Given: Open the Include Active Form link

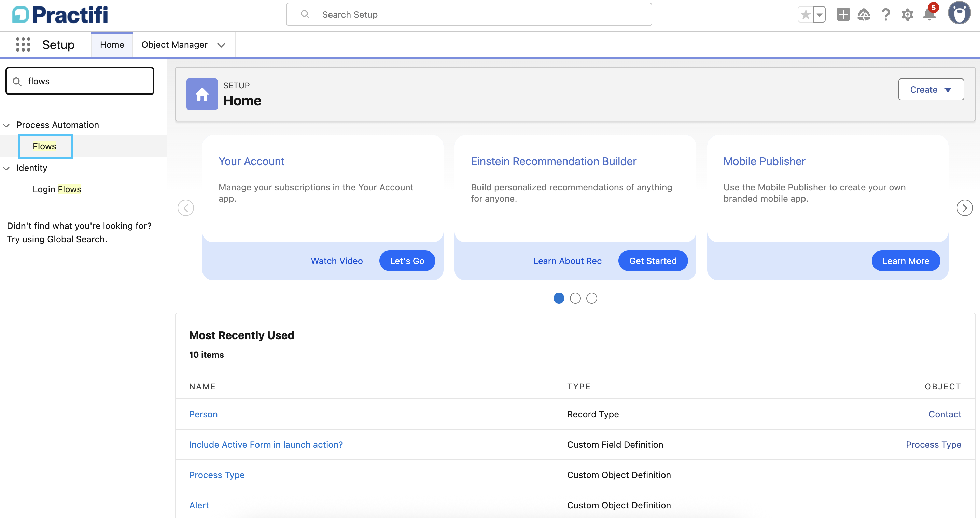Looking at the screenshot, I should click(266, 444).
